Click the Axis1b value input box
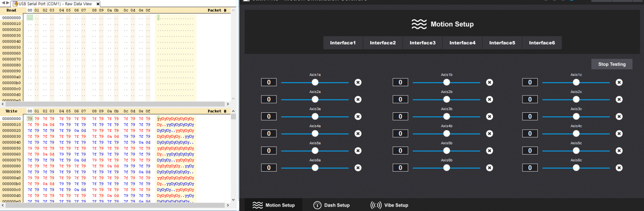 tap(400, 83)
